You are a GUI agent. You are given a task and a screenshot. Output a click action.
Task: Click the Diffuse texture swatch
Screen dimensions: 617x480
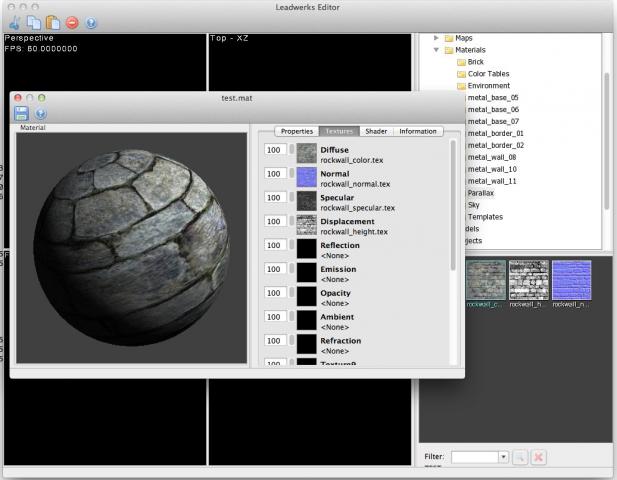pos(306,153)
